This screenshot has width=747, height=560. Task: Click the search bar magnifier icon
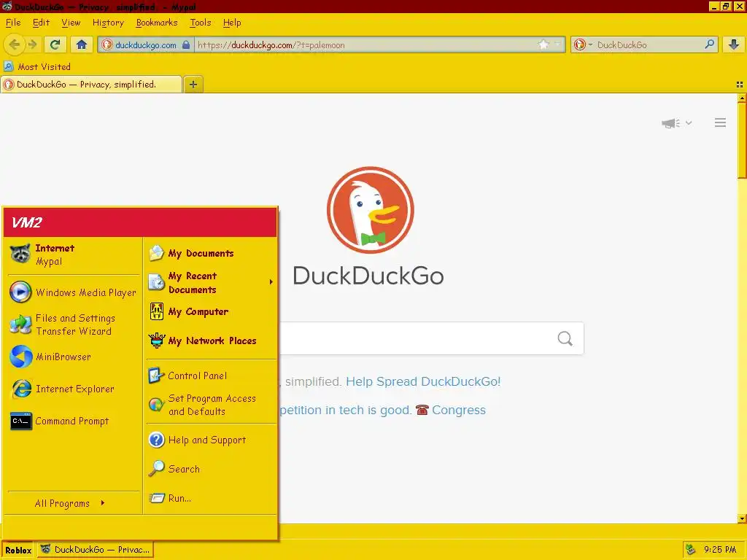pyautogui.click(x=709, y=44)
